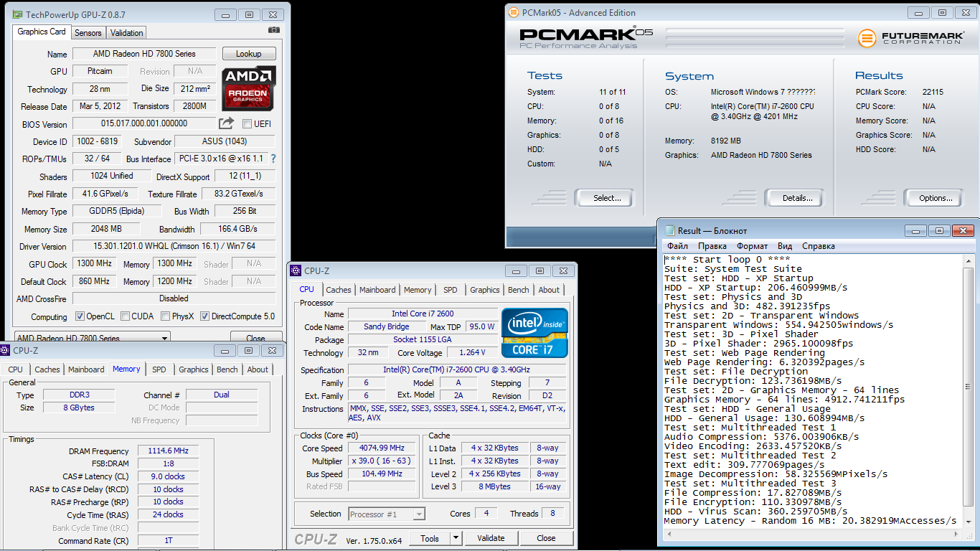The image size is (980, 551).
Task: Open Файл menu in Notepad
Action: click(x=677, y=246)
